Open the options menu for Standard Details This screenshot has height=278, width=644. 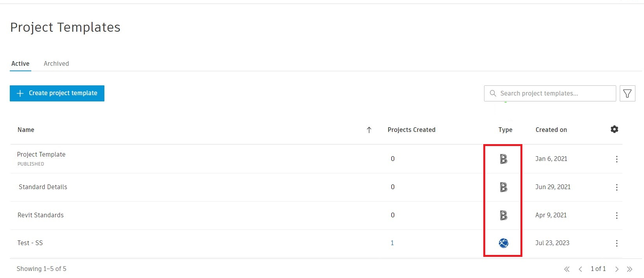[617, 187]
